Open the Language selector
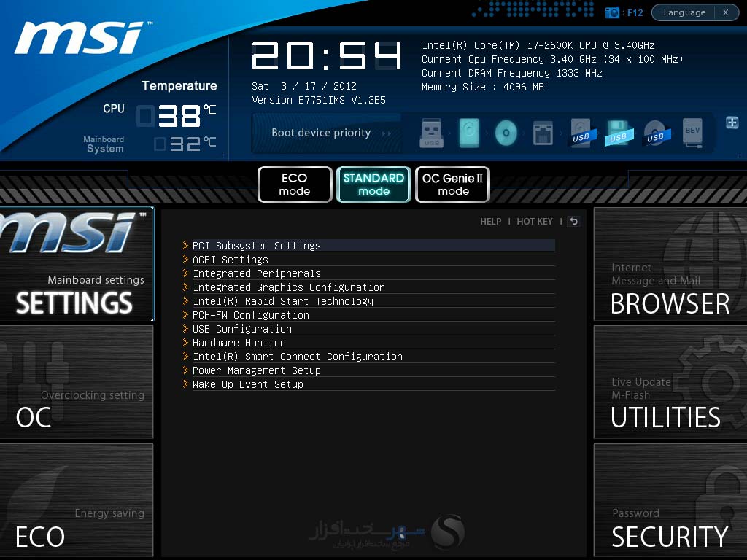 (684, 12)
